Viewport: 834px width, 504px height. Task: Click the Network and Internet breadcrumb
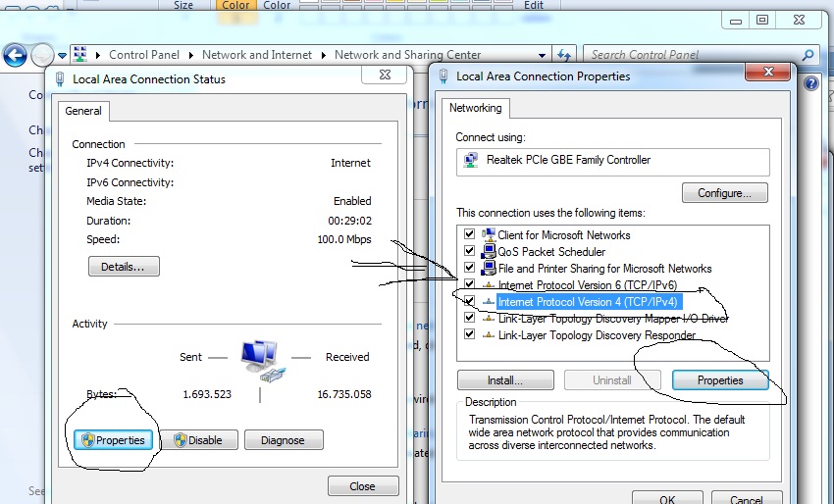257,55
